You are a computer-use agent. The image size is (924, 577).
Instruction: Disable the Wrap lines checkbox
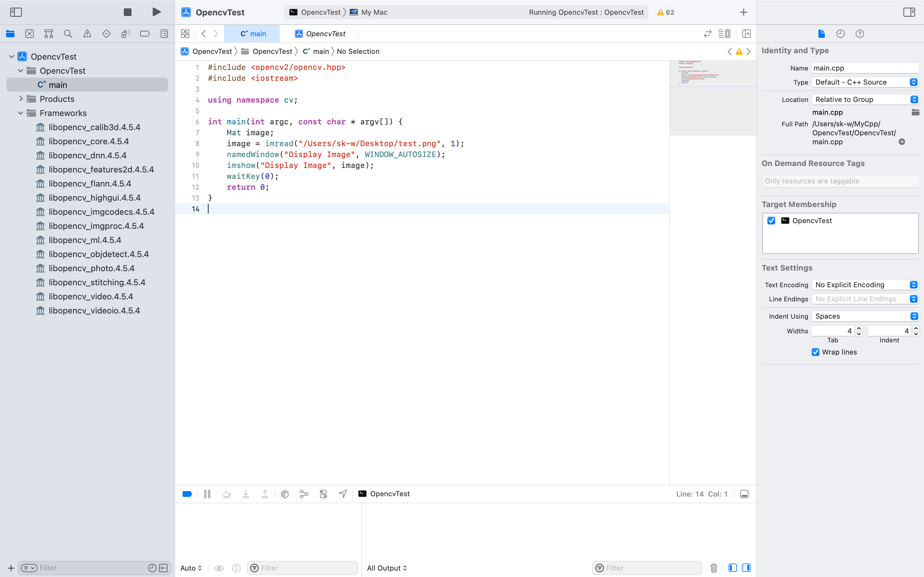(x=816, y=352)
